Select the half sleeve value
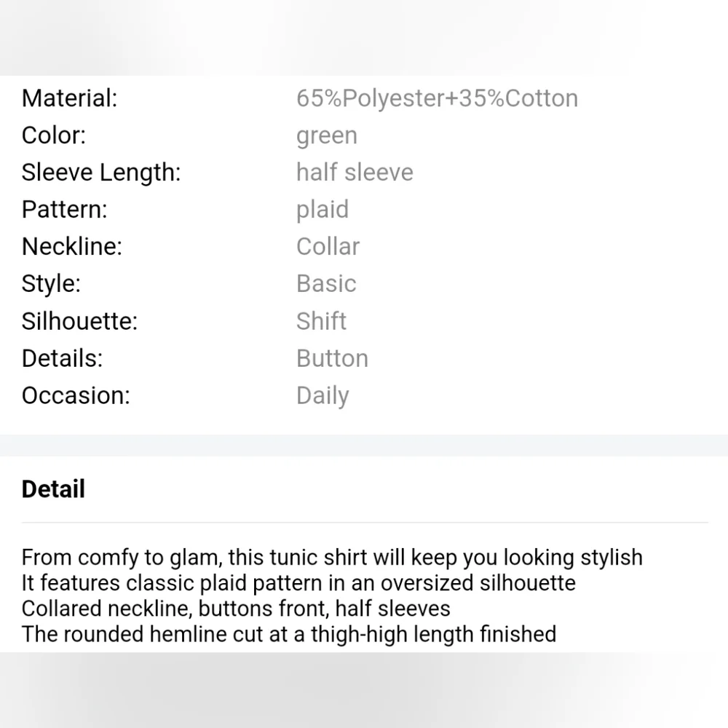This screenshot has width=728, height=728. coord(355,173)
